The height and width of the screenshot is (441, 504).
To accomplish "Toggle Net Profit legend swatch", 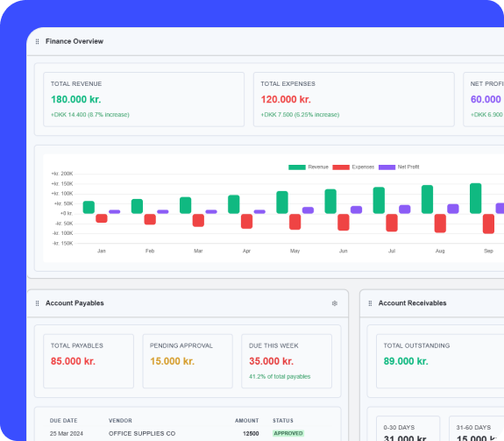I will click(x=387, y=167).
